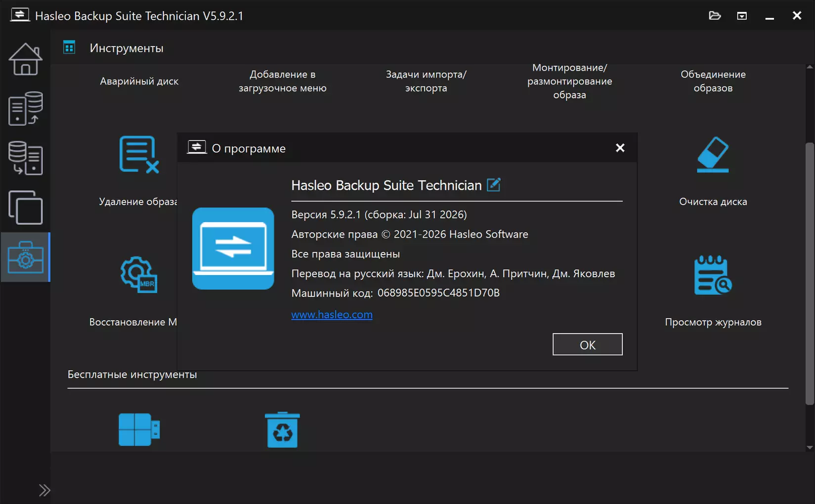815x504 pixels.
Task: Open the Windows USB creator free tool
Action: (139, 429)
